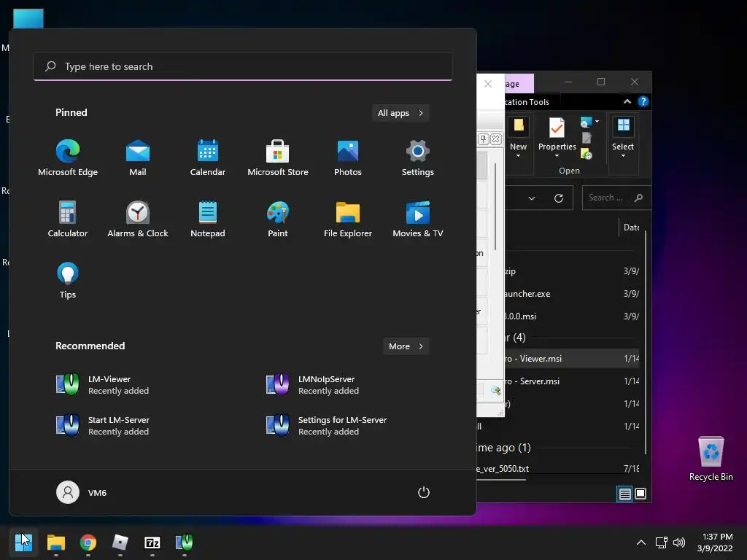Focus the Type here to search box

[243, 66]
